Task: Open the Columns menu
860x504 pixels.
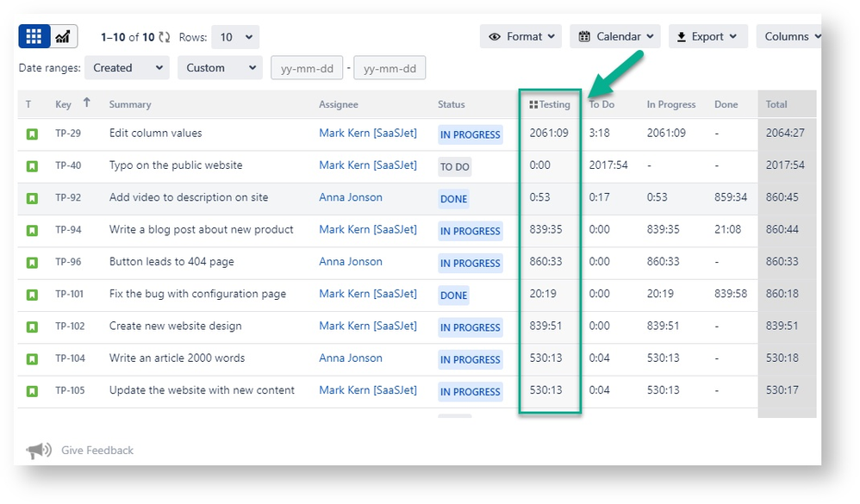Action: coord(789,36)
